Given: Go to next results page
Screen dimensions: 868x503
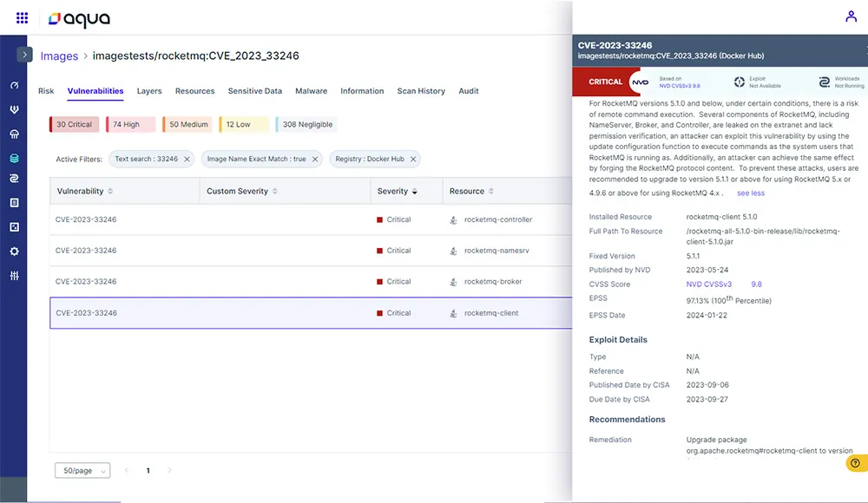Looking at the screenshot, I should click(169, 470).
